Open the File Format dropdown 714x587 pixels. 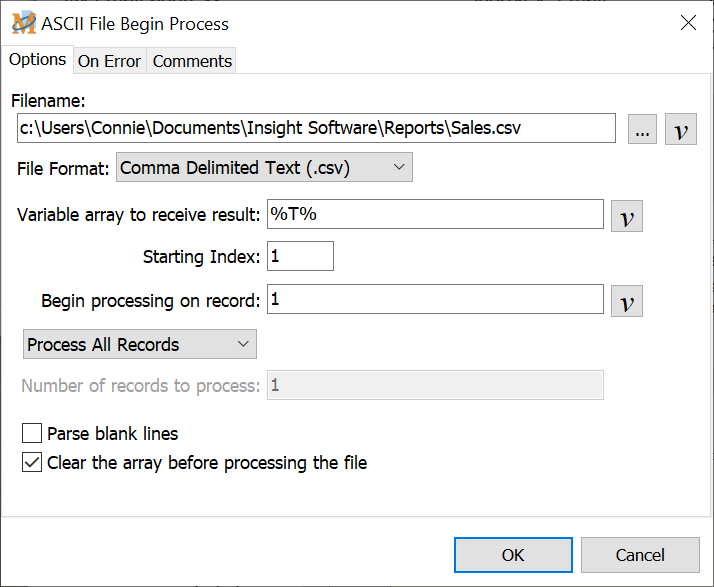(x=264, y=168)
